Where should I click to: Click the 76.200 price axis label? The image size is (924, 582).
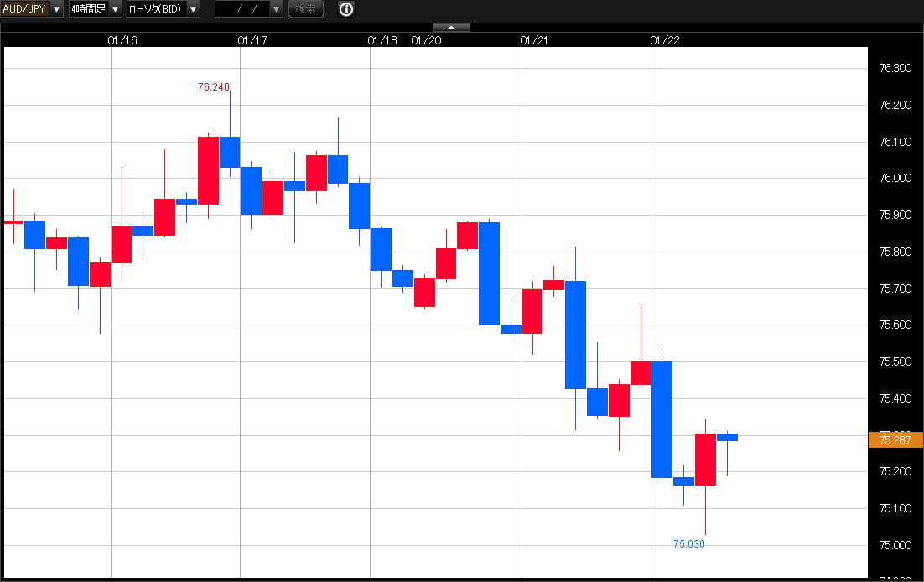(x=895, y=105)
